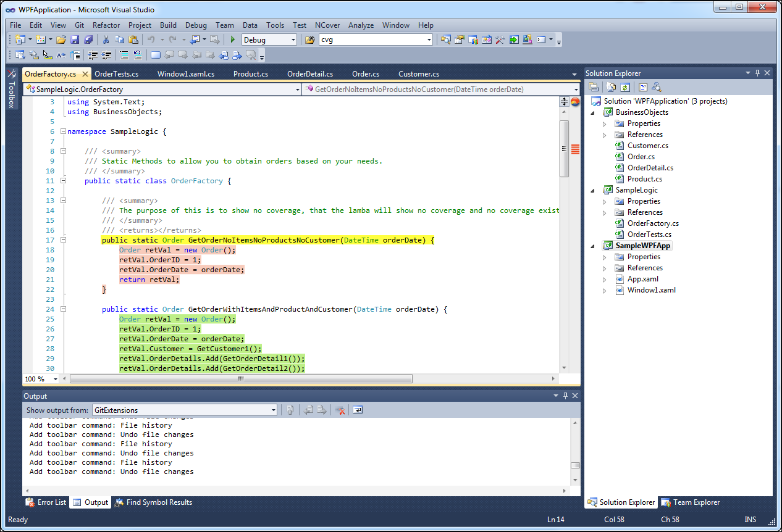Screen dimensions: 782x532
Task: Toggle word wrap in Output pane
Action: [x=358, y=410]
